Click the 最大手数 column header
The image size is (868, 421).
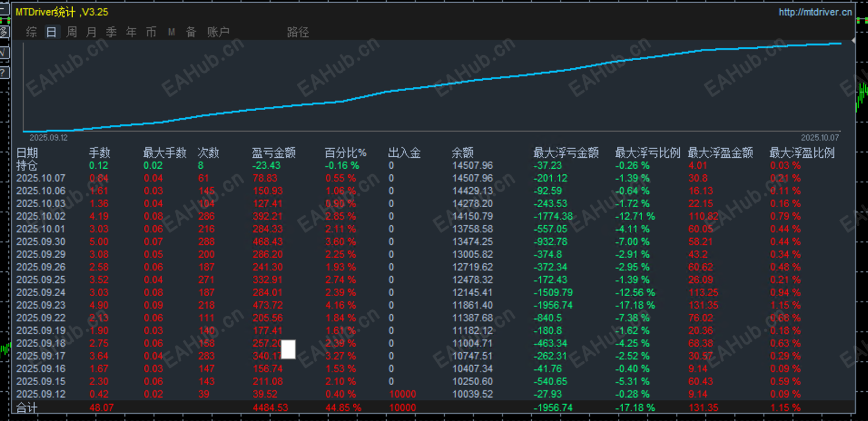point(165,153)
